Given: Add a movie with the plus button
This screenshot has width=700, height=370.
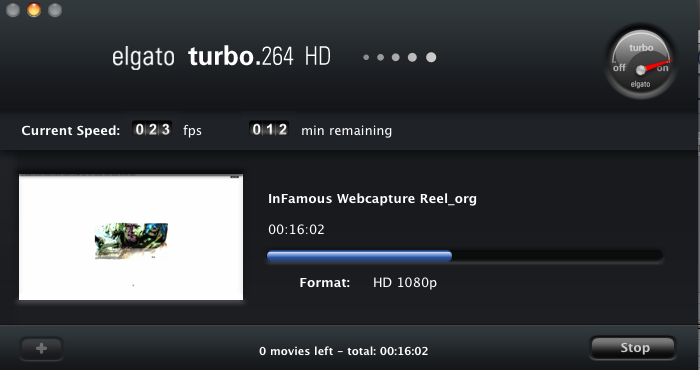Looking at the screenshot, I should (42, 348).
